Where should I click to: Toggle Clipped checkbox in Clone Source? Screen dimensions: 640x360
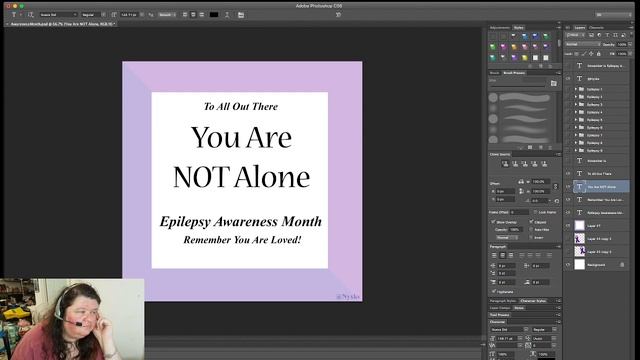coord(531,222)
